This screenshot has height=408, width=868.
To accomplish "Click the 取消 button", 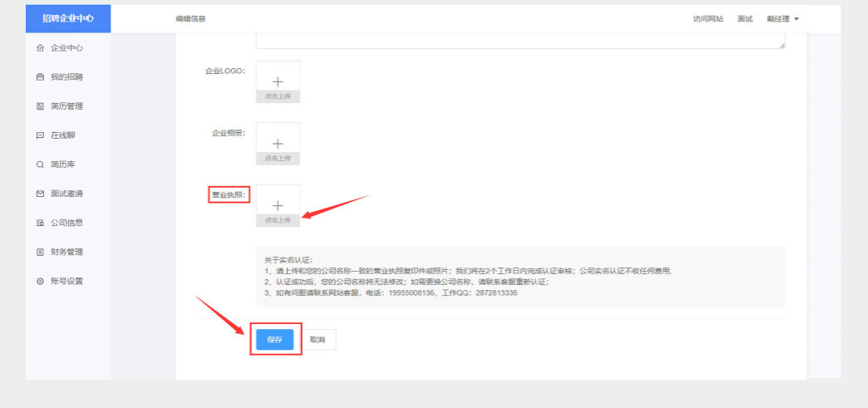I will point(317,340).
